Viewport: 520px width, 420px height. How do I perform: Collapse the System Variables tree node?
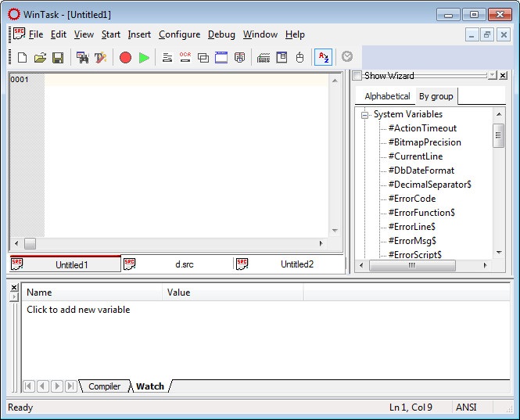pos(364,116)
